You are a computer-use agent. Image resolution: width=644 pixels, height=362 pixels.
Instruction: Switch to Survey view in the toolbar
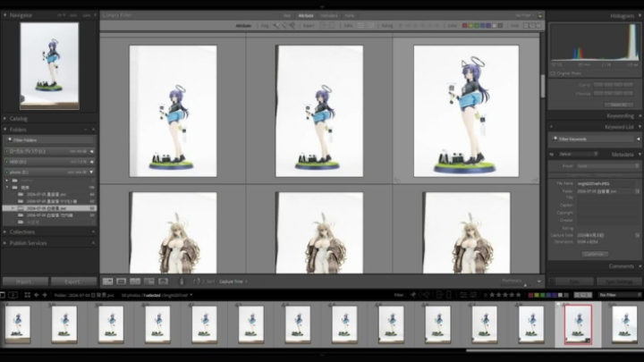pos(149,282)
